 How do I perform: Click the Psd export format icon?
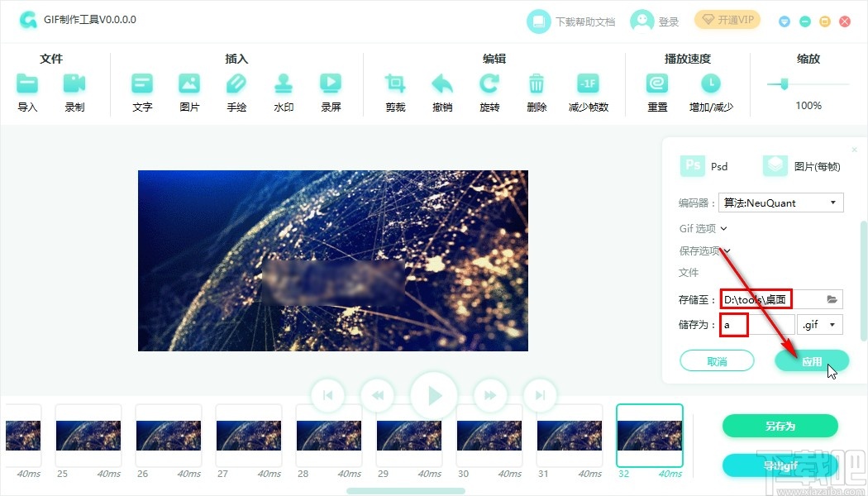(x=693, y=165)
